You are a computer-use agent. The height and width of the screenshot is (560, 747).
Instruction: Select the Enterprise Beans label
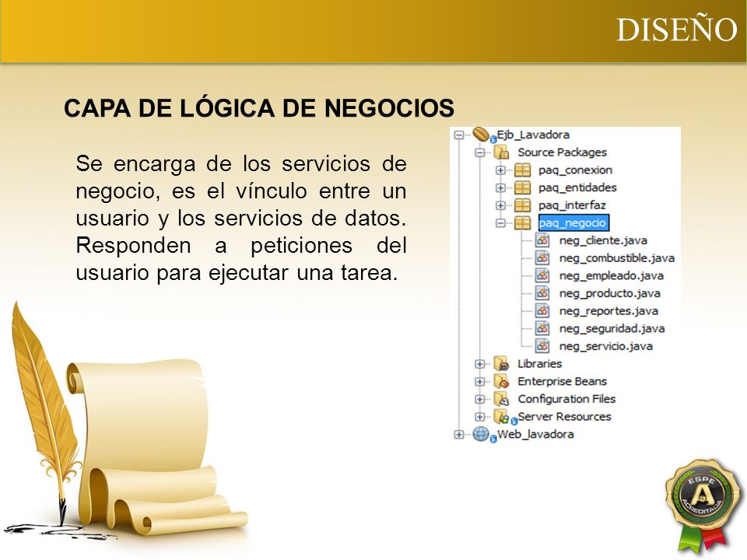point(562,381)
